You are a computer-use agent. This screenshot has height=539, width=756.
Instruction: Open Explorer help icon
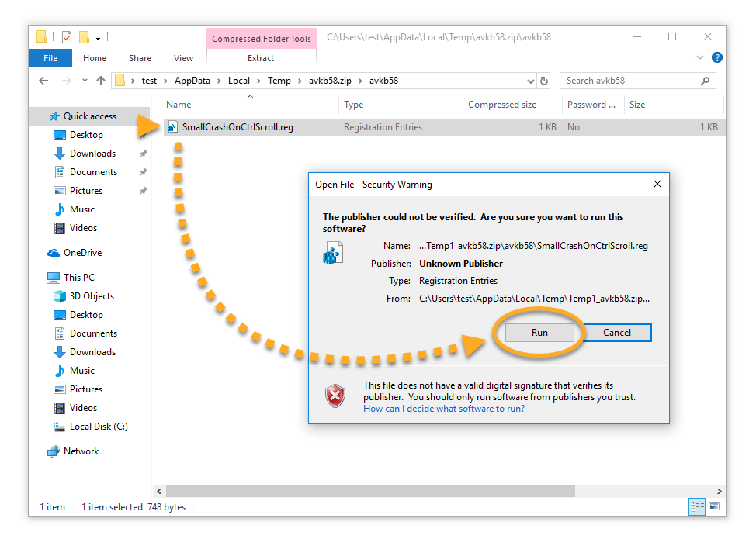click(717, 57)
